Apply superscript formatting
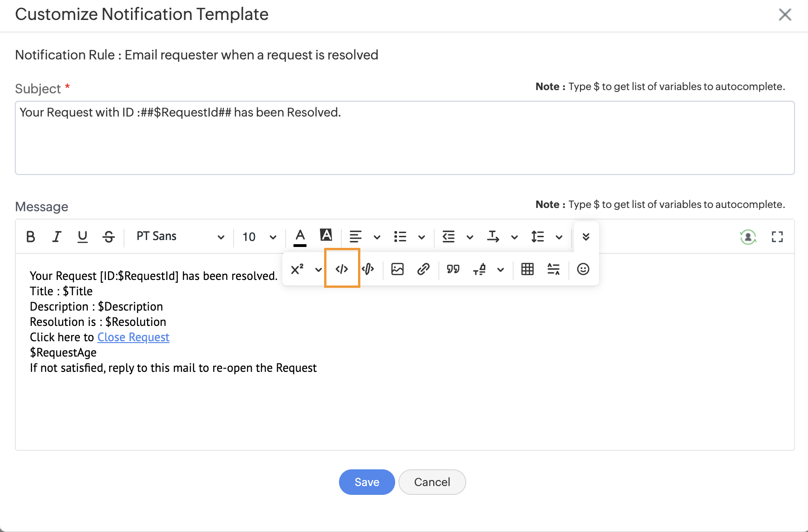The width and height of the screenshot is (808, 532). (297, 269)
